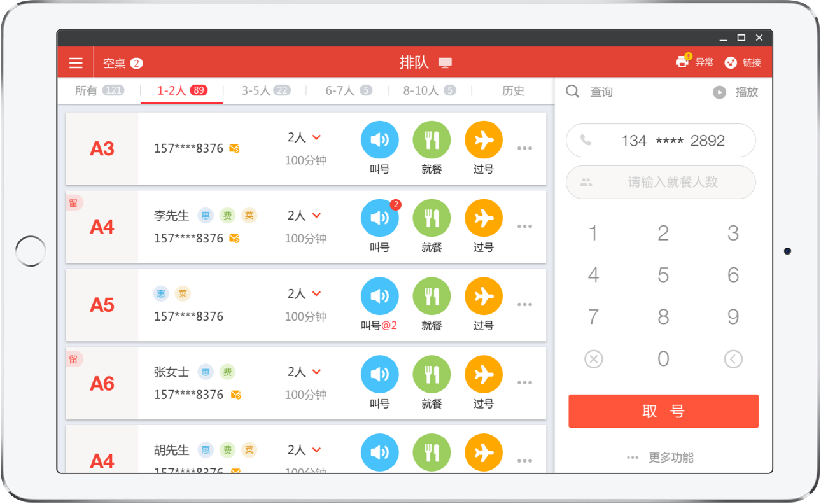This screenshot has width=821, height=504.
Task: Click the backspace arrow on the keypad
Action: [733, 359]
